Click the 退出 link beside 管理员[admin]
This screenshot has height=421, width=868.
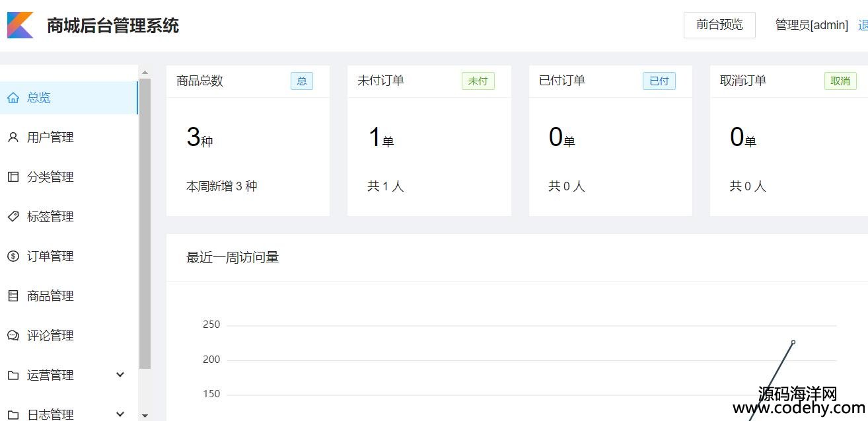(x=863, y=25)
